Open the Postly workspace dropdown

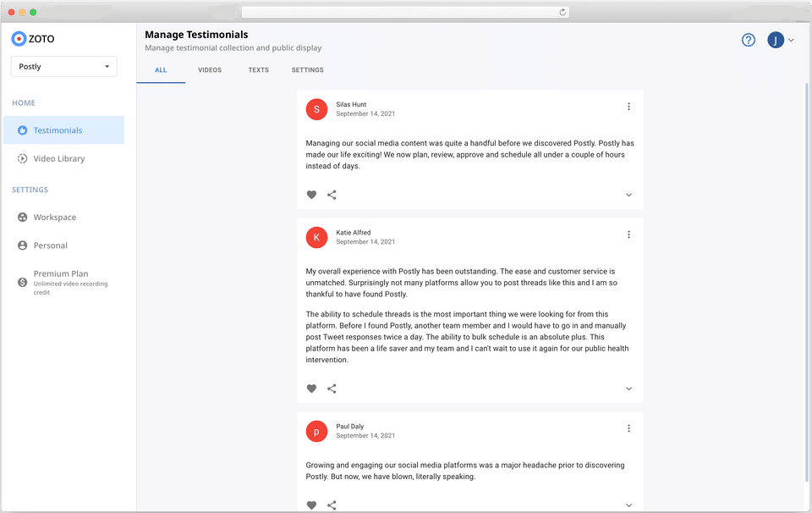pyautogui.click(x=63, y=66)
